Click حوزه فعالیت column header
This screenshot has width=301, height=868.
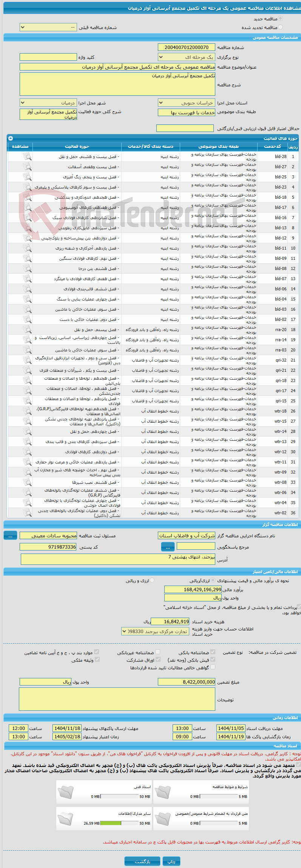pyautogui.click(x=77, y=146)
